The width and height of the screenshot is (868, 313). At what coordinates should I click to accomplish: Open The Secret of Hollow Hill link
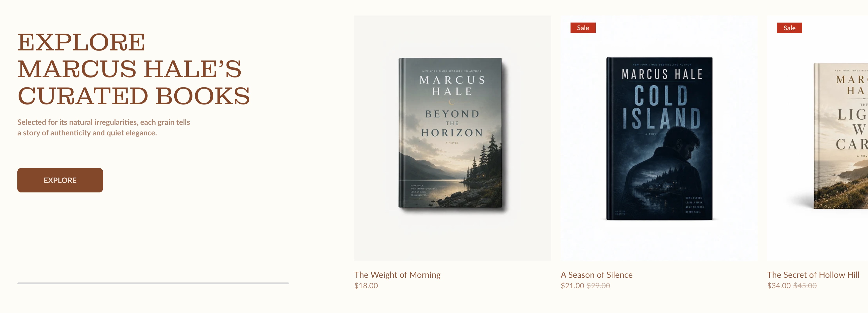[x=813, y=275]
